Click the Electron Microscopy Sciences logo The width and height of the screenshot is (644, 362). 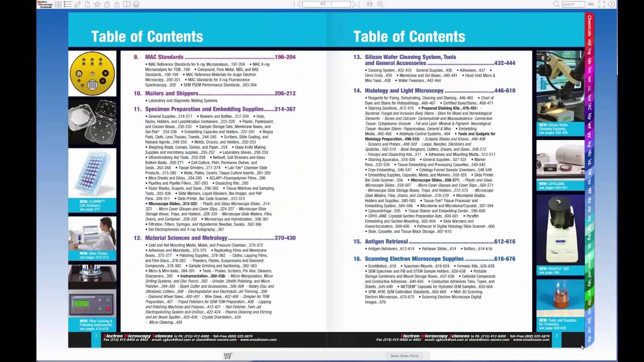[45, 4]
